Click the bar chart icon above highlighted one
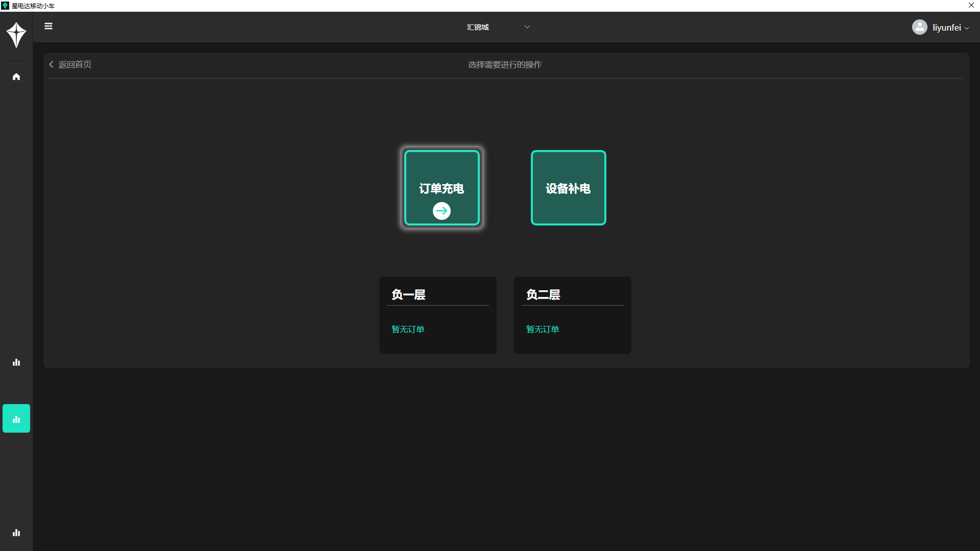Viewport: 980px width, 551px height. 16,362
